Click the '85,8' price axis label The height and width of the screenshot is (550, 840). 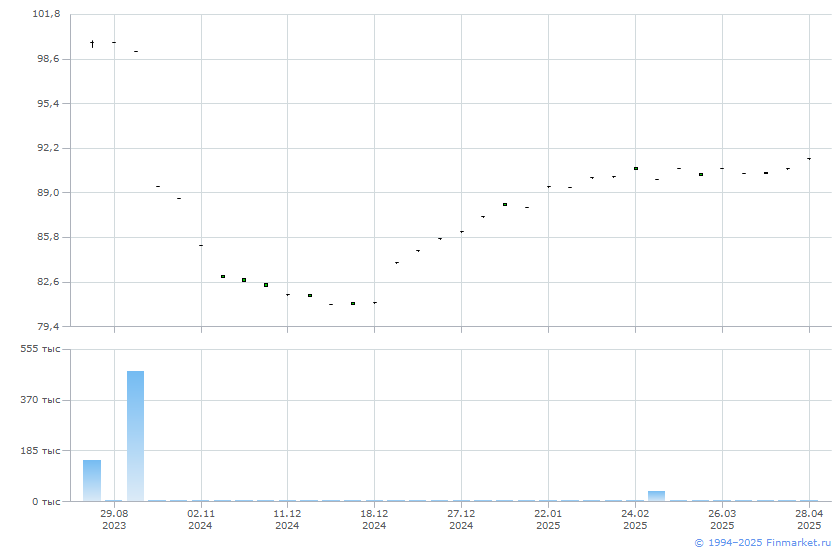[x=49, y=236]
